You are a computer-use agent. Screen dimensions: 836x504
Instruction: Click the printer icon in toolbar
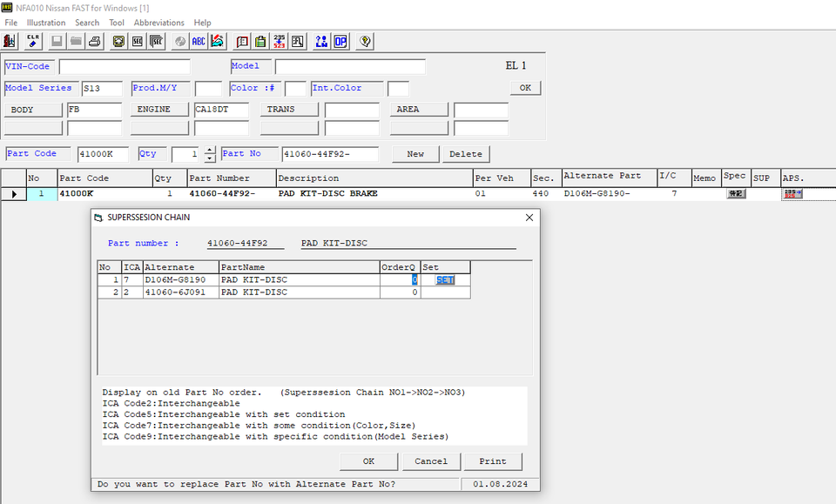click(95, 41)
